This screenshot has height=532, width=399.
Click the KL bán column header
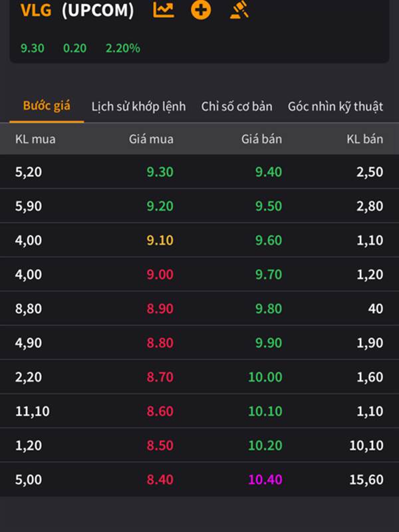point(364,139)
